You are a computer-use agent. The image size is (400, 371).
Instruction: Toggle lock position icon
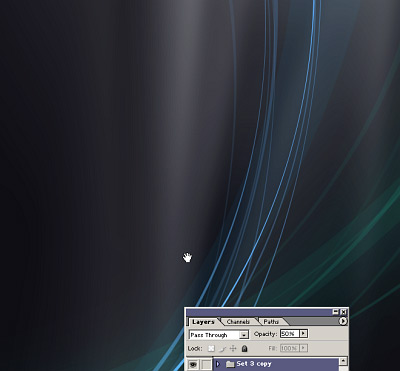tap(233, 349)
